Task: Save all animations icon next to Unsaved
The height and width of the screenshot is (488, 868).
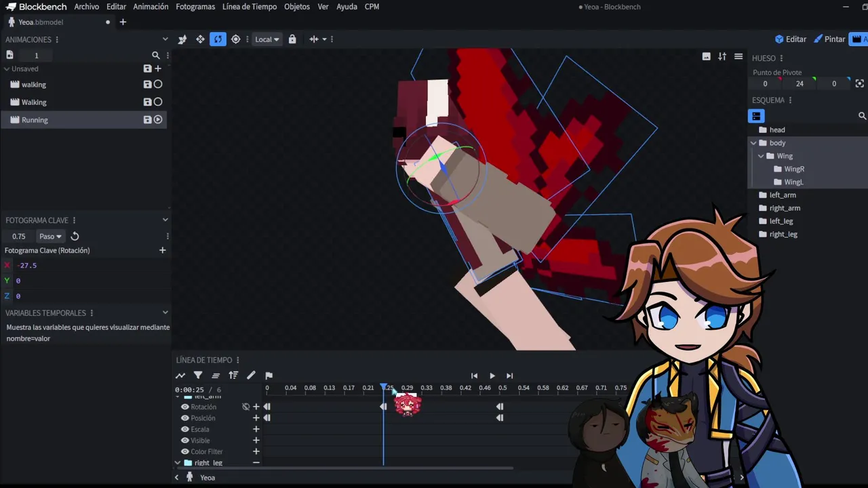Action: 147,68
